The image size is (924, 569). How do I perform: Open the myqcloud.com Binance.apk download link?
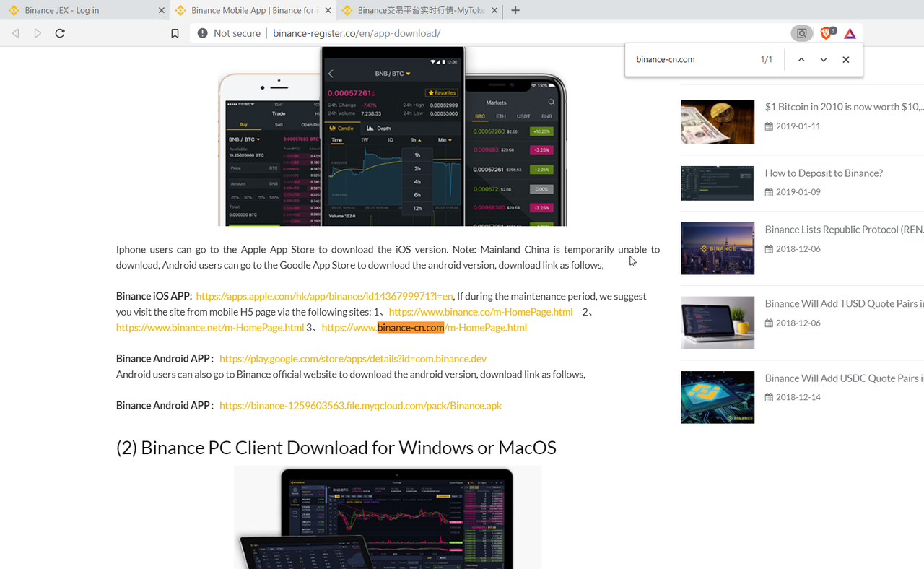pos(360,406)
